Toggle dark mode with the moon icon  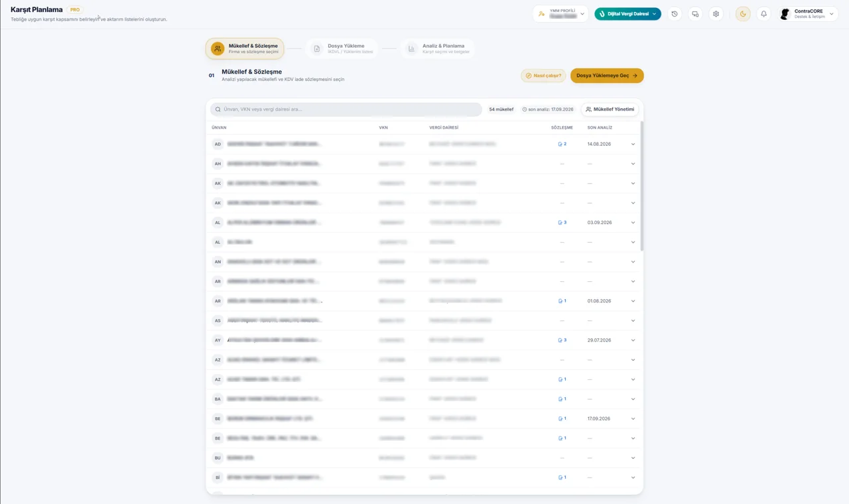point(743,14)
